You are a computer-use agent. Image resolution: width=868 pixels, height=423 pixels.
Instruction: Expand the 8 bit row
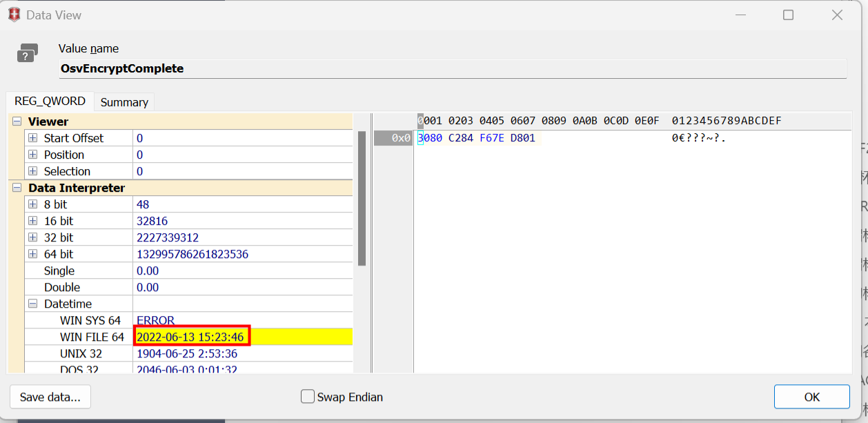[32, 204]
